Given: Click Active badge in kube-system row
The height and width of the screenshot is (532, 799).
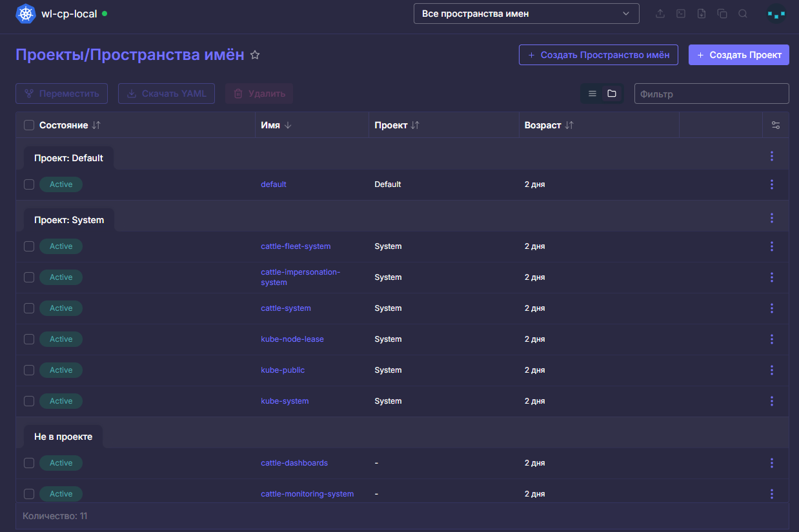Looking at the screenshot, I should 61,401.
